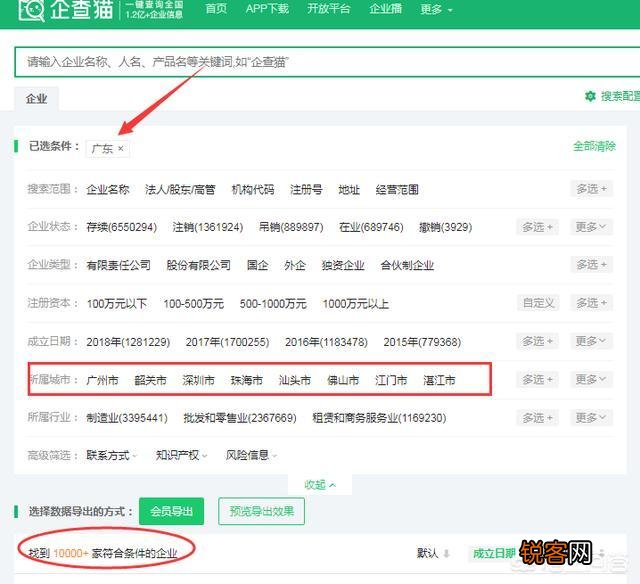Viewport: 640px width, 584px height.
Task: Expand 更多 in the 成立日期 row
Action: (591, 341)
